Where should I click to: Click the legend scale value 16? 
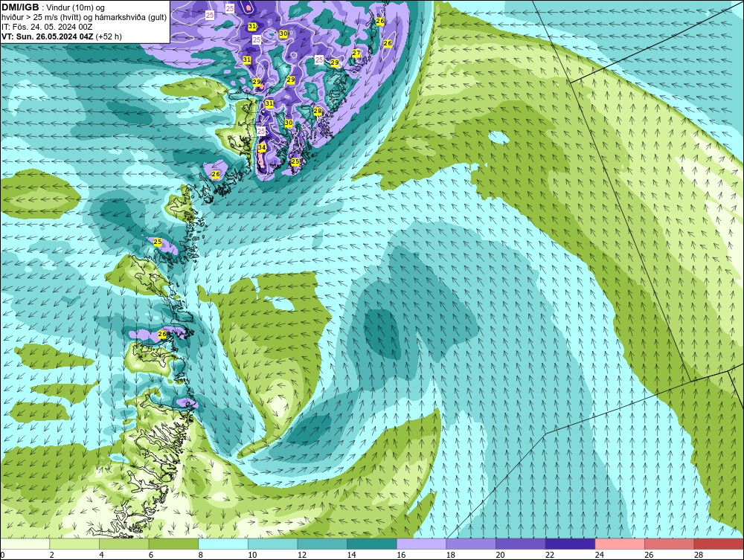click(401, 555)
